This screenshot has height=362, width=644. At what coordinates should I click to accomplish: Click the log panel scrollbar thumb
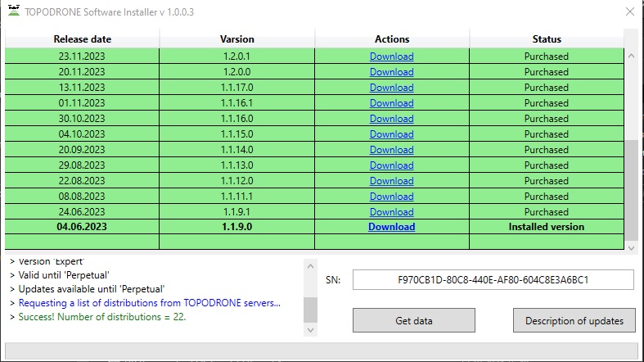coord(310,310)
